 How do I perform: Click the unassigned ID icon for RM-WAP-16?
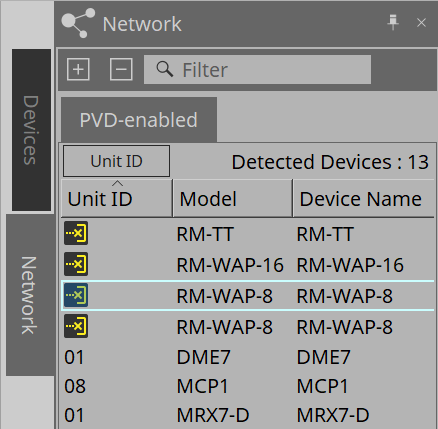(76, 264)
